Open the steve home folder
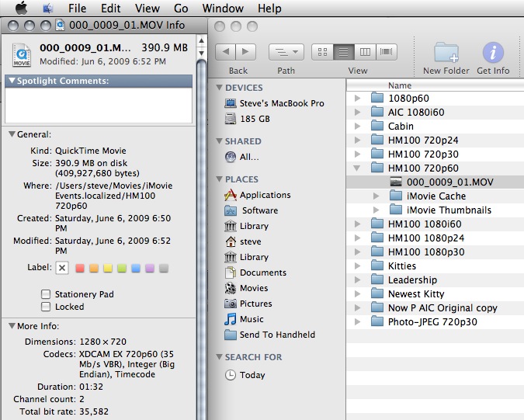Image resolution: width=524 pixels, height=420 pixels. 243,241
